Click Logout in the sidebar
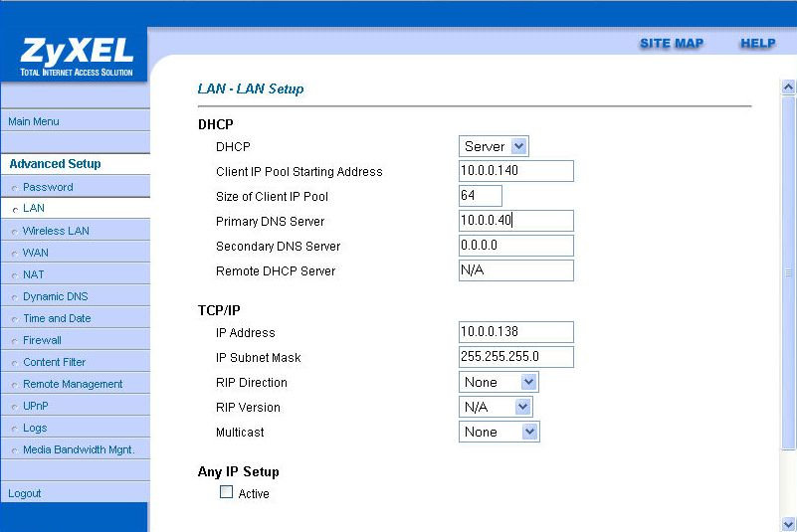797x532 pixels. (x=25, y=493)
